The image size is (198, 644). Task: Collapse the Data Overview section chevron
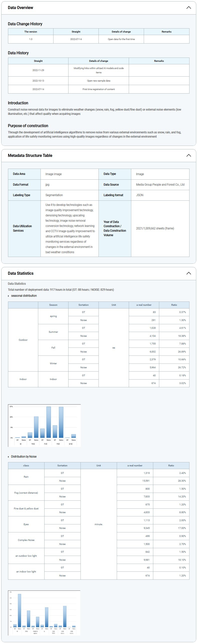[188, 8]
